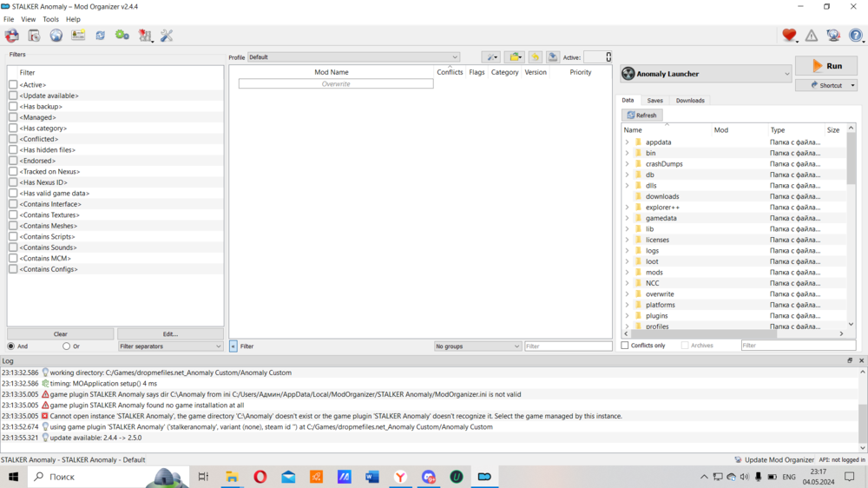
Task: Open the warning triangle notifications icon
Action: [811, 36]
